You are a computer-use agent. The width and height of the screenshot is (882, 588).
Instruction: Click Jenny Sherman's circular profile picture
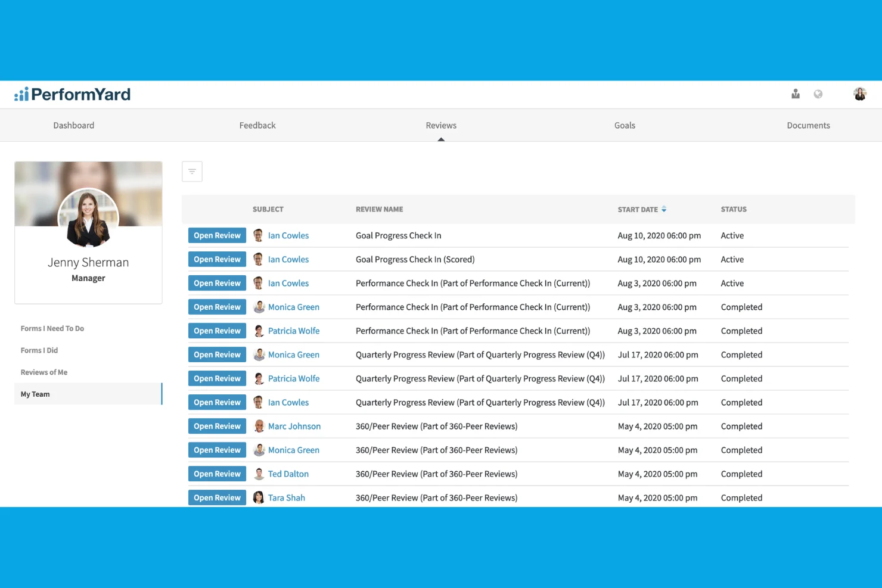pyautogui.click(x=88, y=219)
